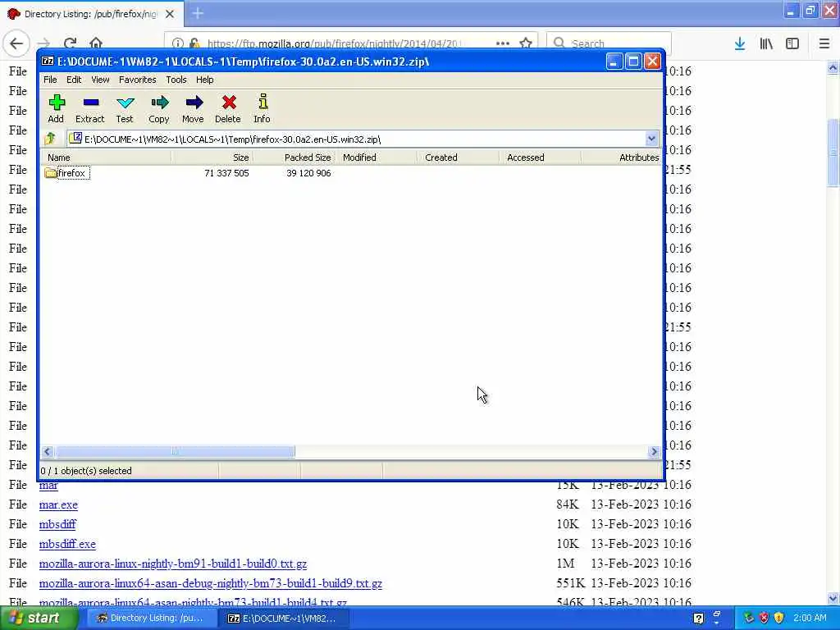Viewport: 840px width, 630px height.
Task: Click the red Delete toolbar icon
Action: (228, 109)
